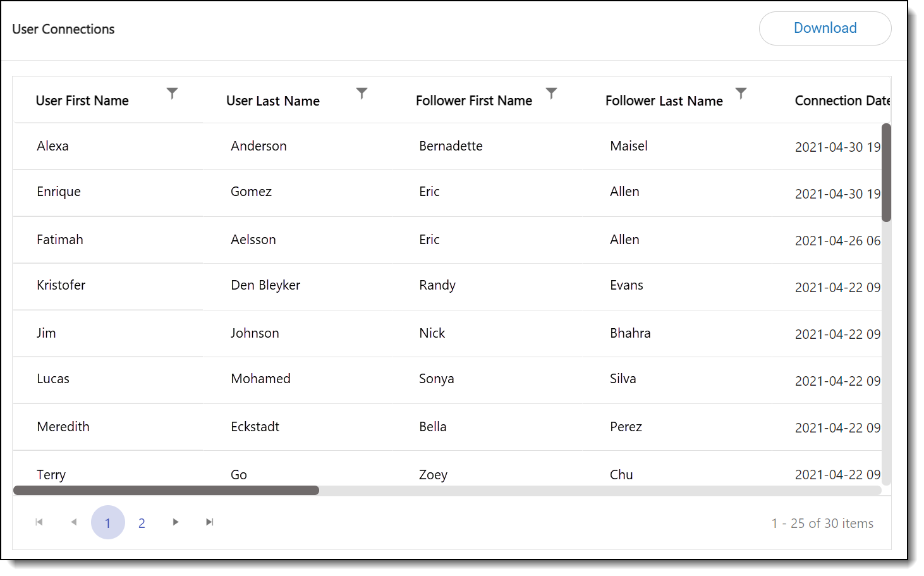Jump to the last page arrow

(x=210, y=522)
